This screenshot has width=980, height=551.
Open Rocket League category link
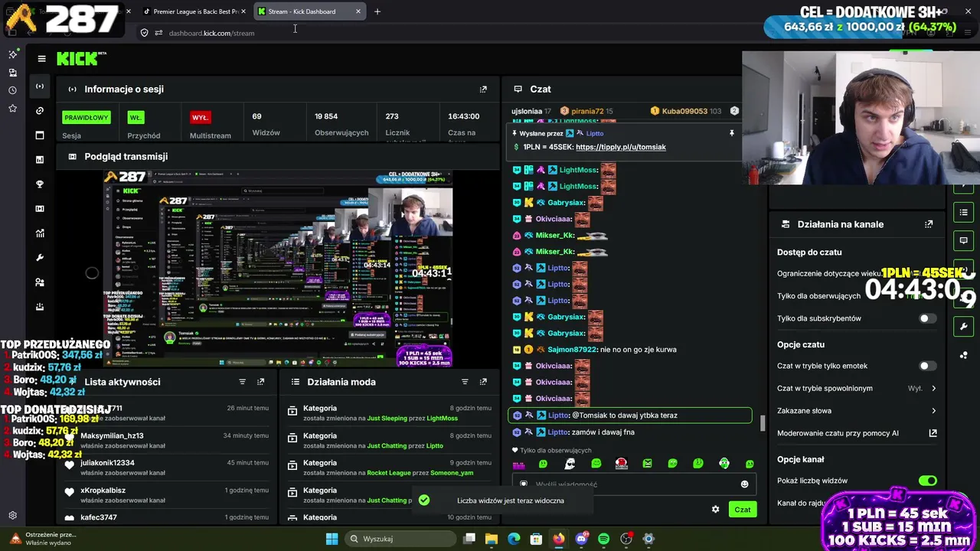pyautogui.click(x=389, y=473)
